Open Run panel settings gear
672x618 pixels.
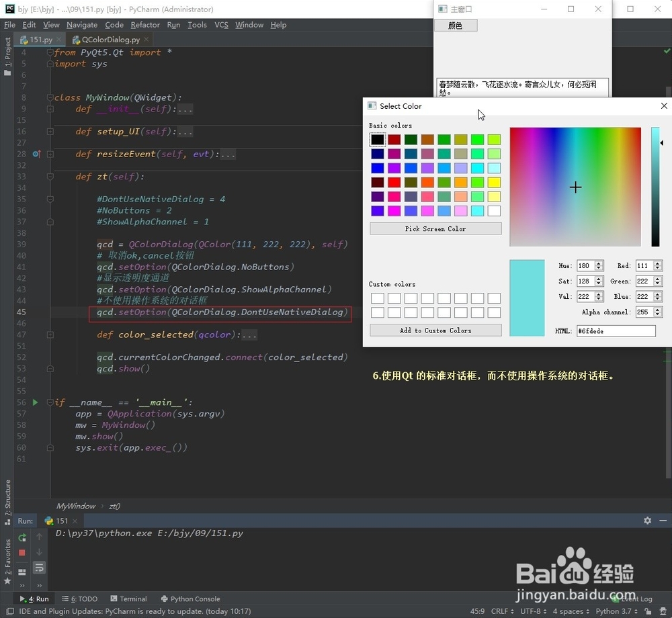[647, 521]
